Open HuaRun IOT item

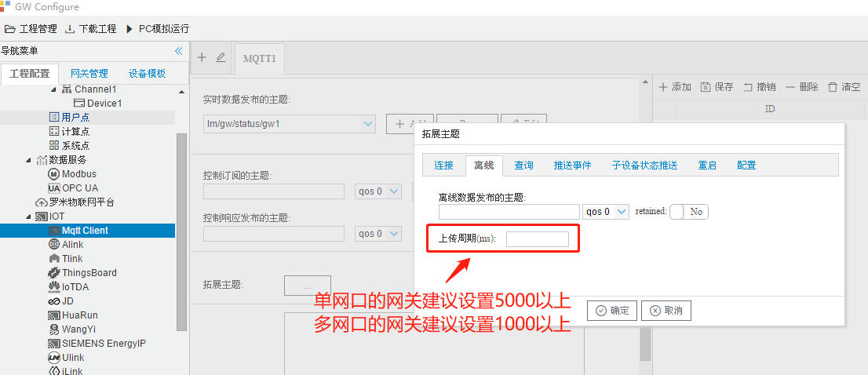74,315
